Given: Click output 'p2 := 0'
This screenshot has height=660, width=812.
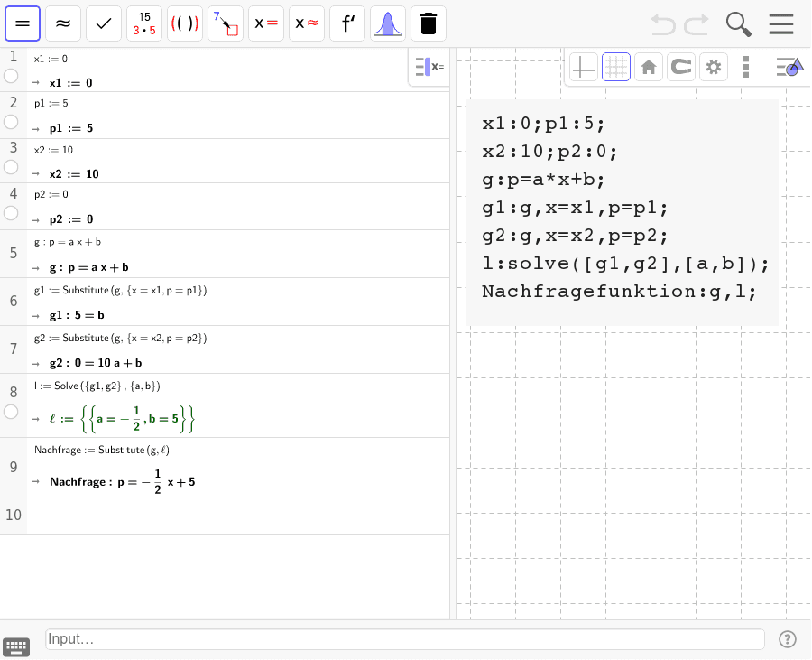Looking at the screenshot, I should tap(71, 219).
